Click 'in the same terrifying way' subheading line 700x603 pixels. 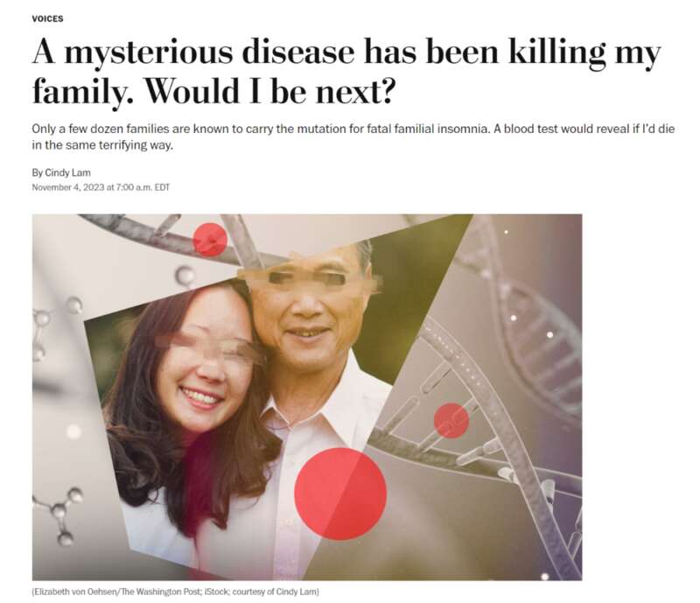(102, 145)
